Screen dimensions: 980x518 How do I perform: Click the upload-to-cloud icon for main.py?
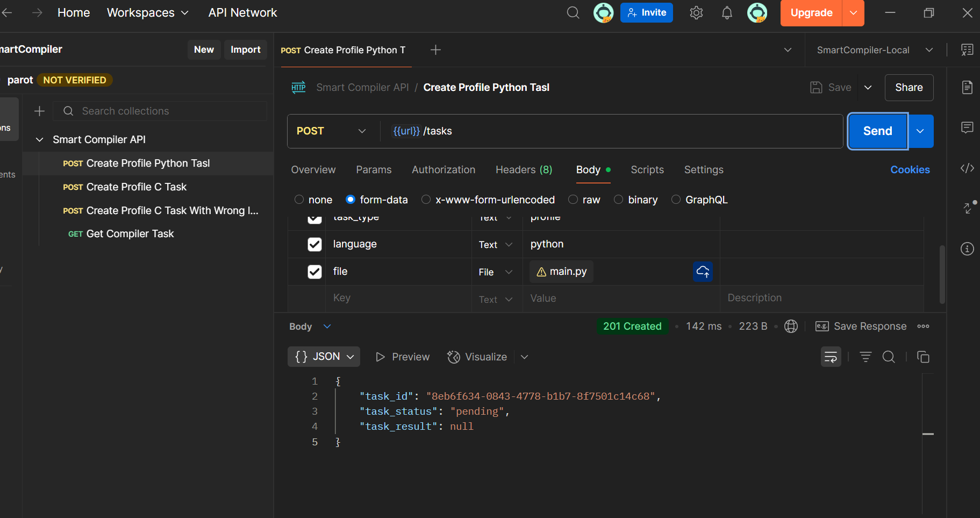pyautogui.click(x=703, y=272)
